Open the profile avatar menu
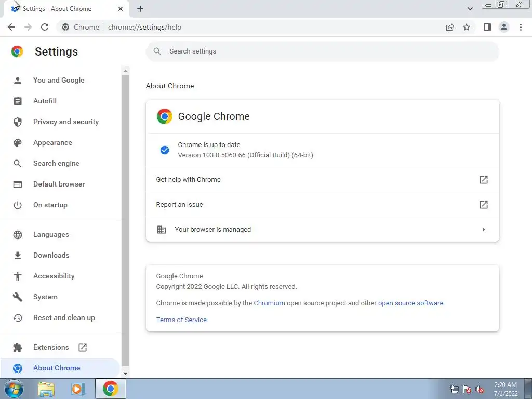 (504, 27)
